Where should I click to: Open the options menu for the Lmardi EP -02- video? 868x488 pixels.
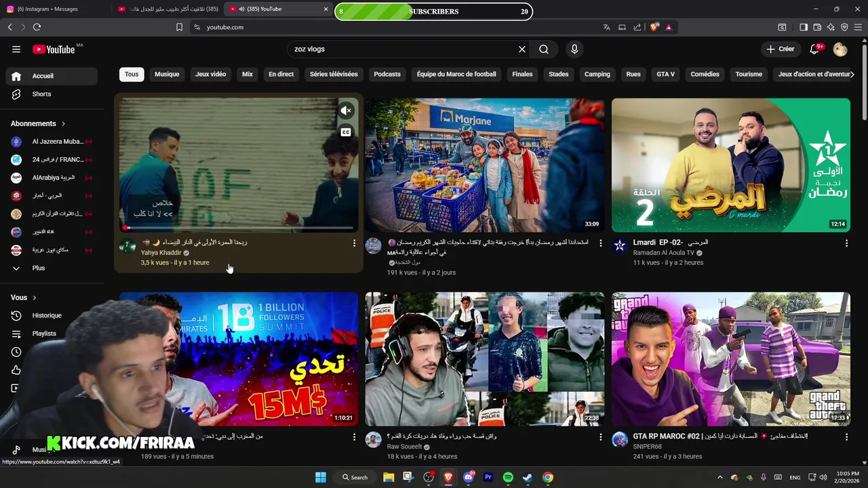pos(846,243)
